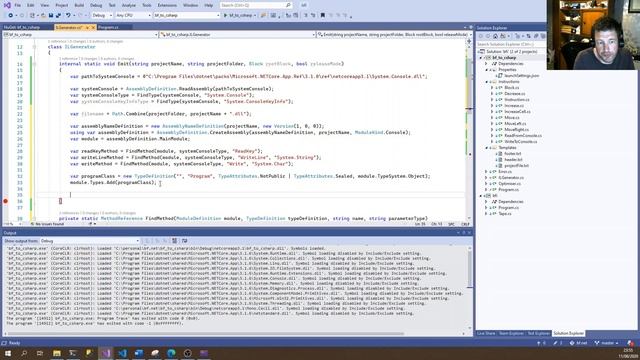Open Windows Start menu
This screenshot has width=640, height=360.
point(8,353)
